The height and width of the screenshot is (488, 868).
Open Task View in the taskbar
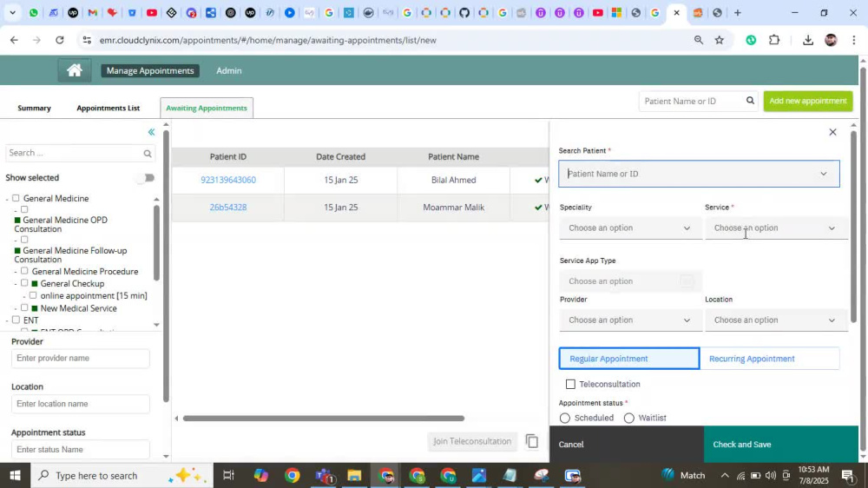228,475
